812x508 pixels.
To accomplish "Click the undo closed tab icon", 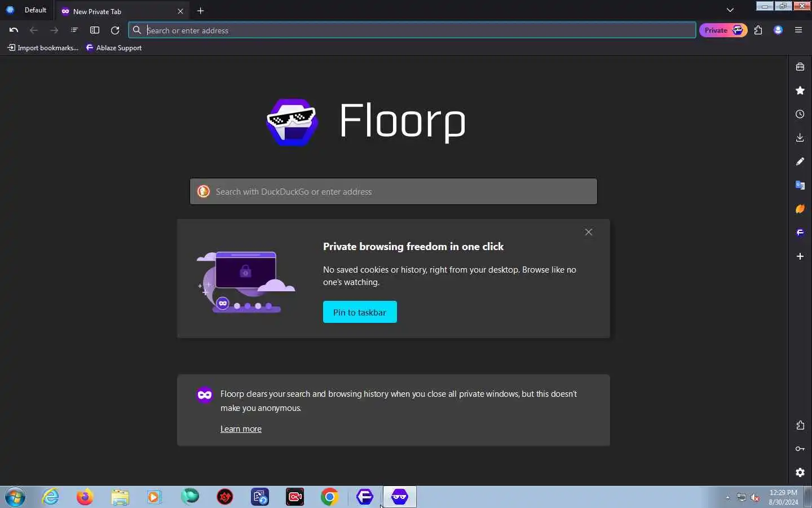I will click(14, 30).
